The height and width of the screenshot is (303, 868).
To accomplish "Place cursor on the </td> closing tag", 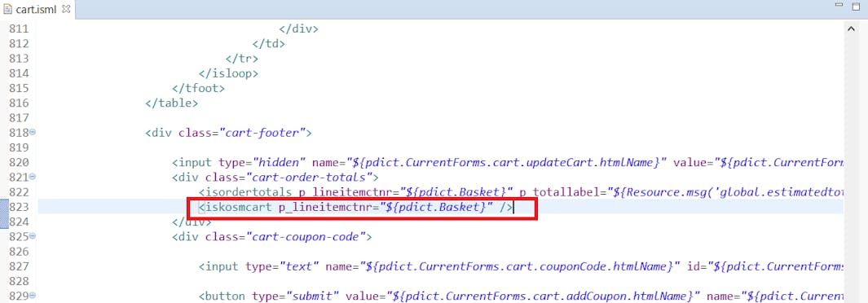I will coord(268,43).
